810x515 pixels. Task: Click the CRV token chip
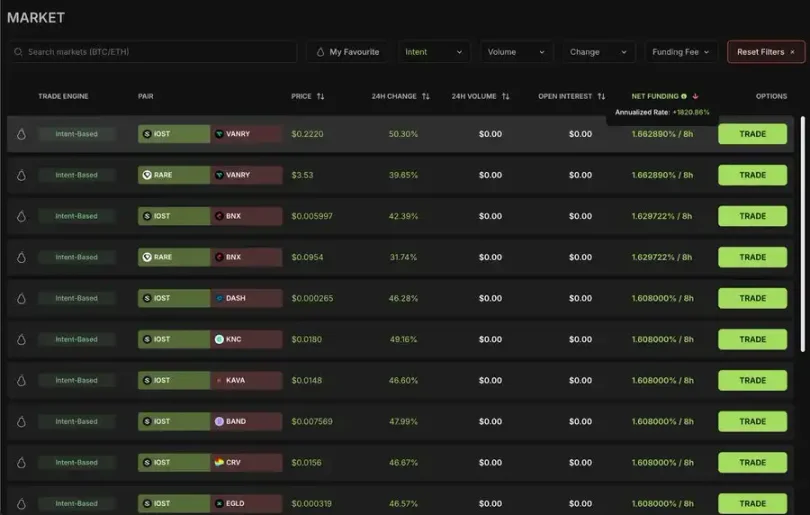246,462
